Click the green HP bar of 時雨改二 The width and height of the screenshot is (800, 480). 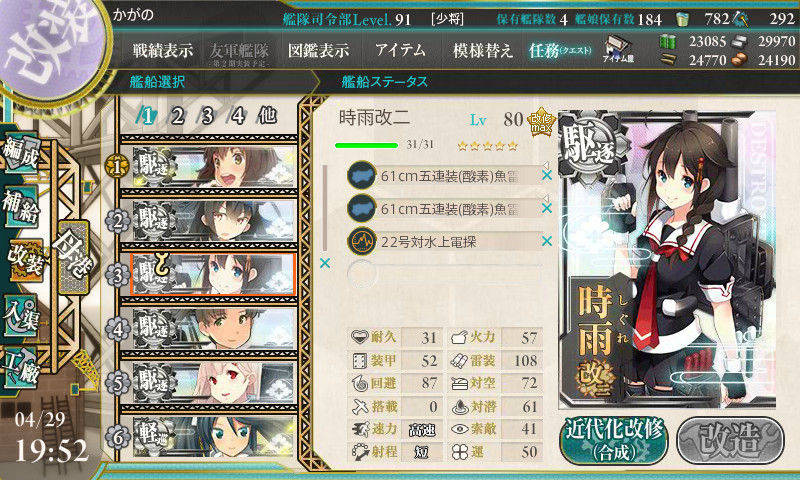pos(366,145)
